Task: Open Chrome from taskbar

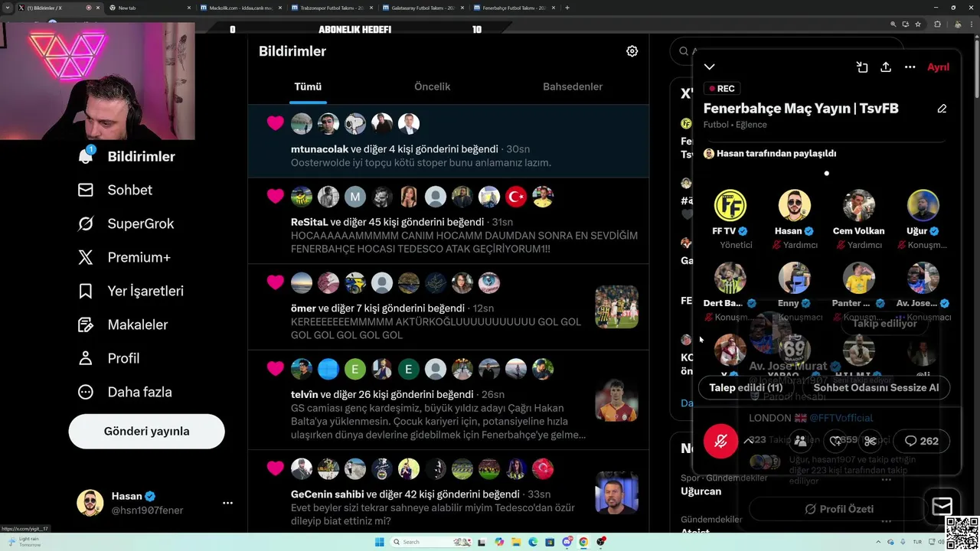Action: [x=583, y=542]
